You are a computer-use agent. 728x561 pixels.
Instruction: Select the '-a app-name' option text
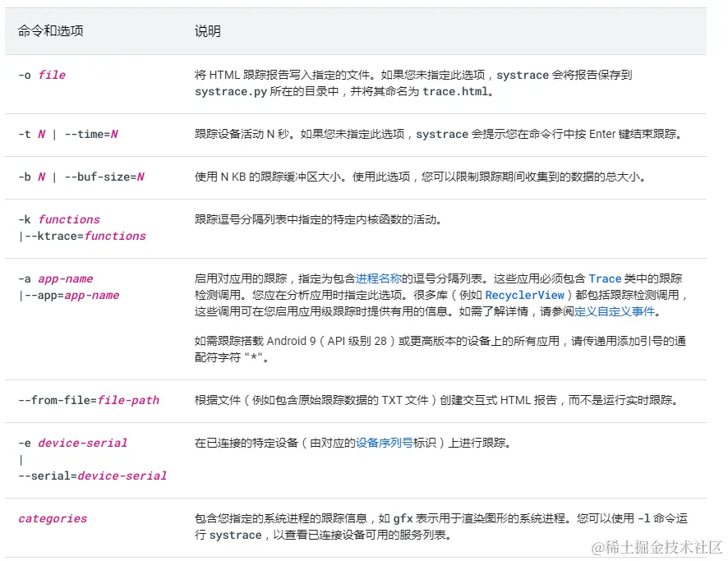56,279
